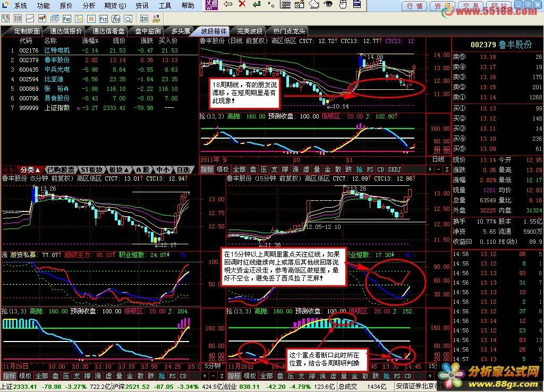Click the 行情 button at top right
544x392 pixels.
point(414,6)
